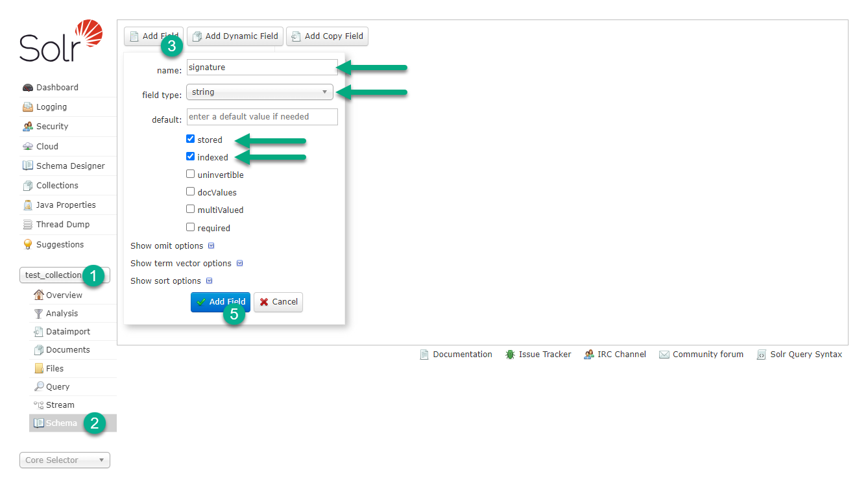The image size is (868, 487).
Task: Enable the docValues checkbox
Action: (191, 192)
